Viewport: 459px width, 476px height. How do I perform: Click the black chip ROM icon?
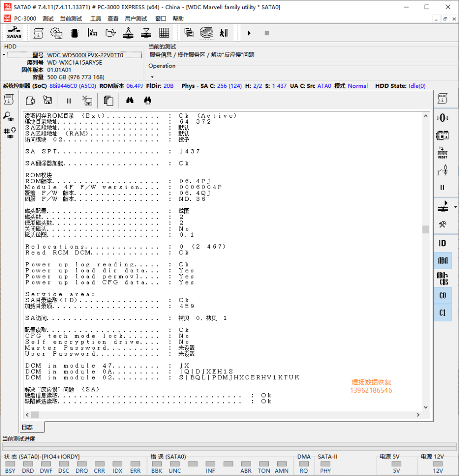tap(74, 33)
